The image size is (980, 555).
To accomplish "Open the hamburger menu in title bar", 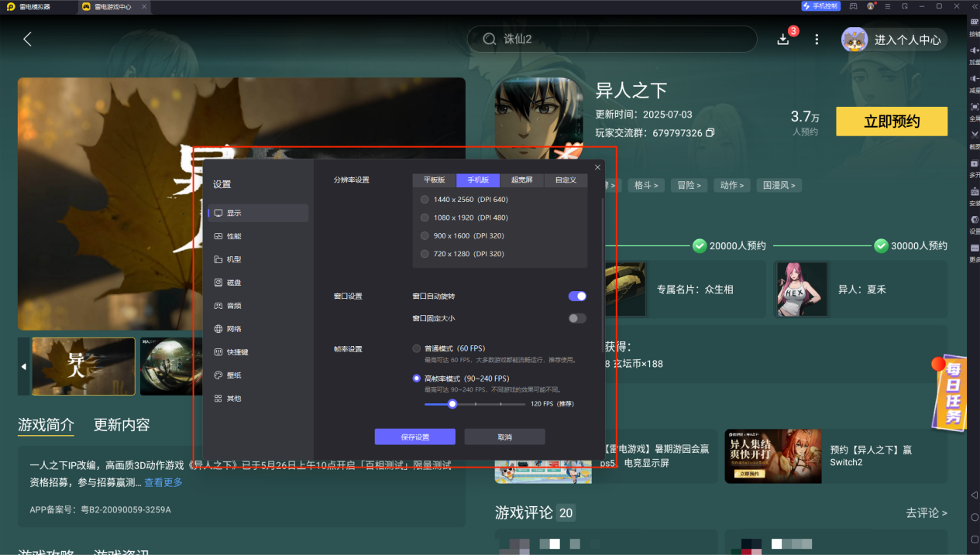I will tap(887, 6).
